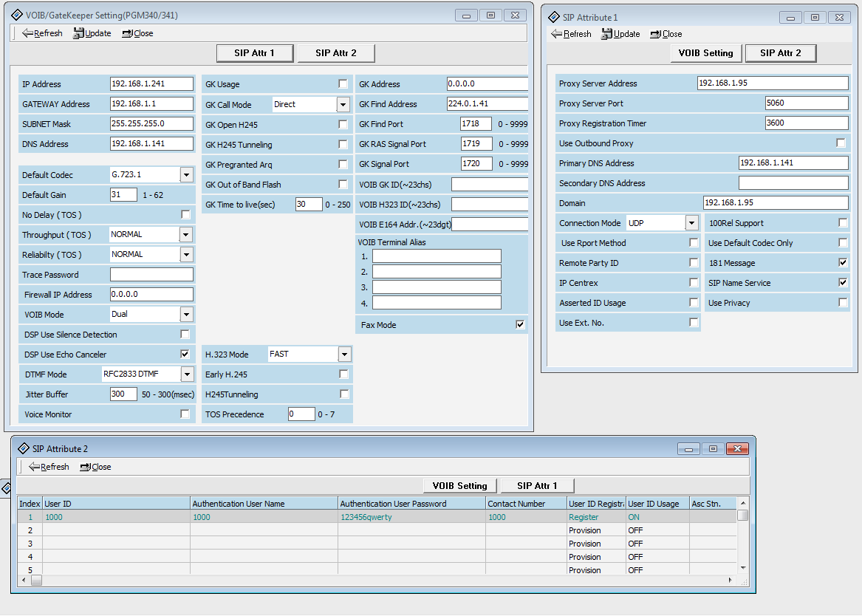
Task: Click Close icon in VOIB/GateKeeper Setting toolbar
Action: coord(127,33)
